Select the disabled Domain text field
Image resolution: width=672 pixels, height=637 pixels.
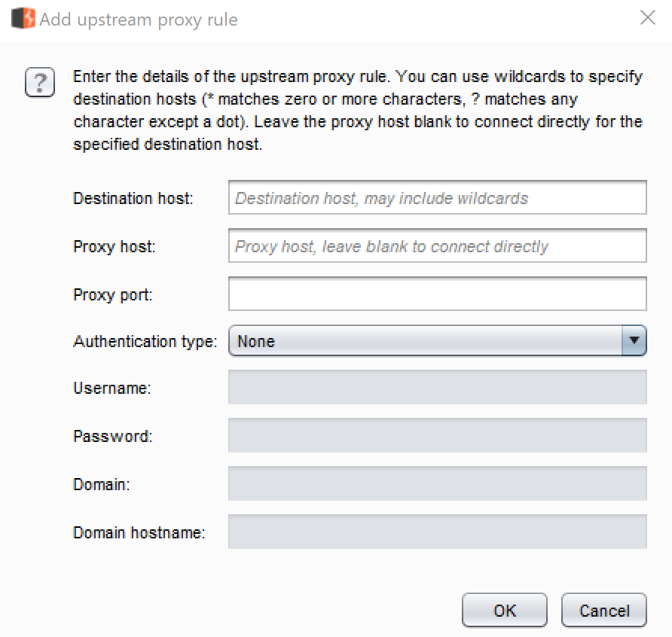coord(437,484)
